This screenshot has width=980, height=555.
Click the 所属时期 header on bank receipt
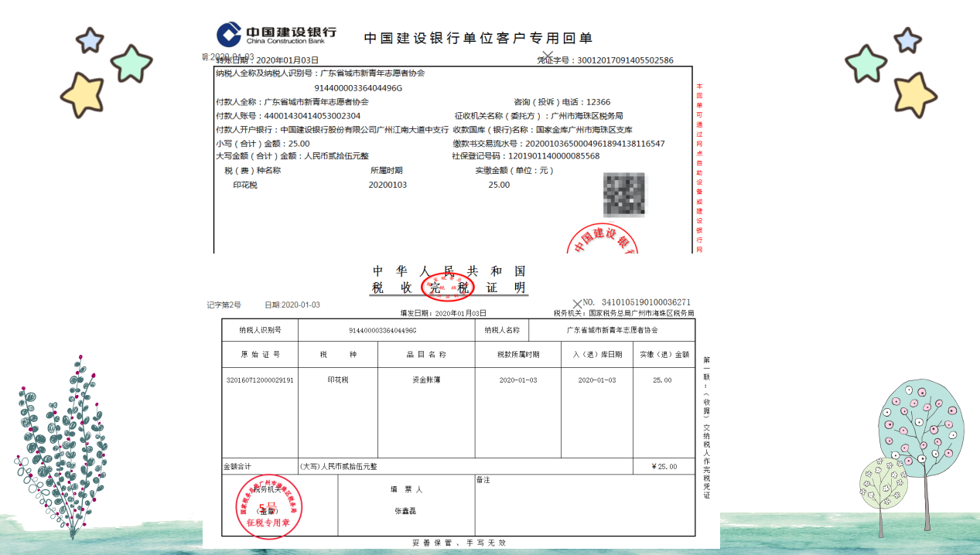[386, 170]
